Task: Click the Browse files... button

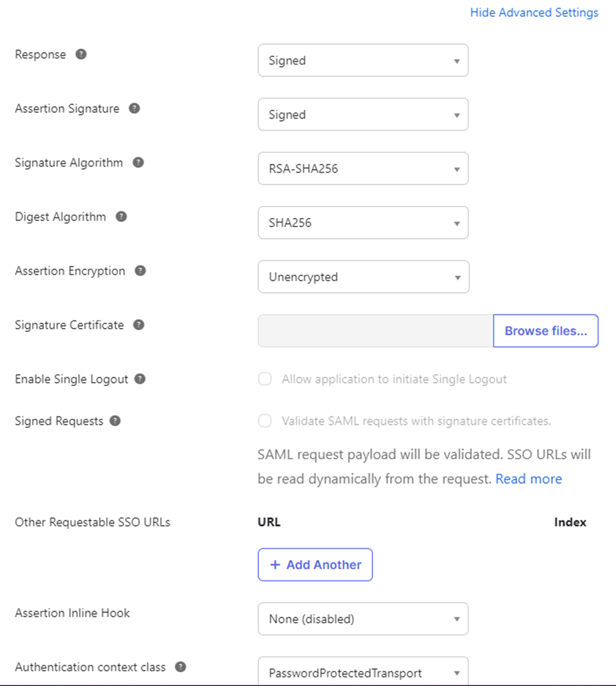Action: pyautogui.click(x=546, y=331)
